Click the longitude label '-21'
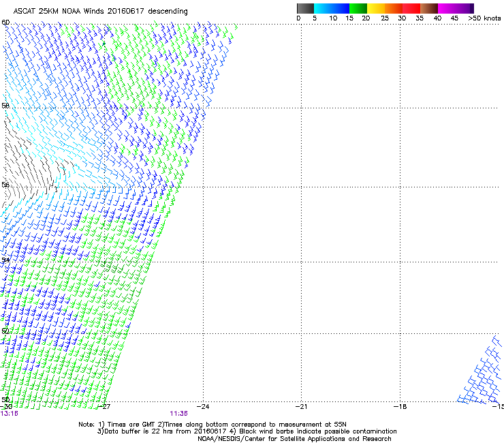Viewport: 504px width, 443px height. point(302,407)
